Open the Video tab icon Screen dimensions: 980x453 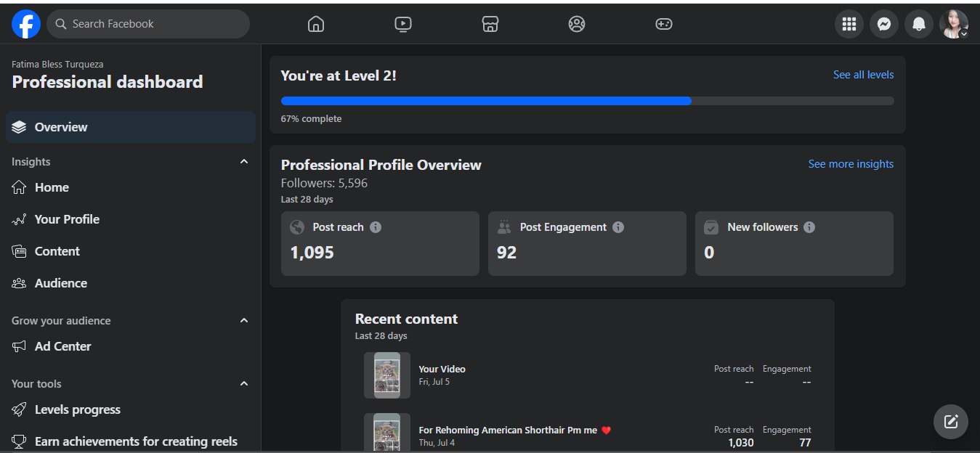pyautogui.click(x=403, y=24)
